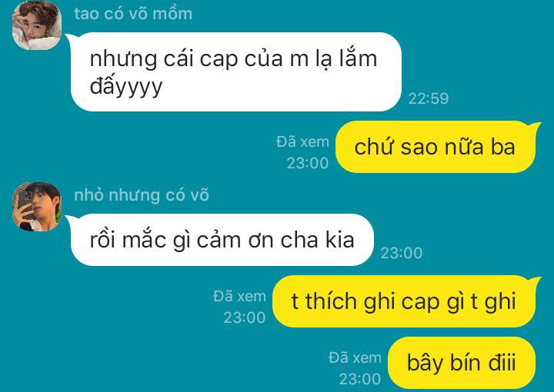
Task: Tap the sender name "nhỏ nhưng có võ"
Action: [x=142, y=195]
